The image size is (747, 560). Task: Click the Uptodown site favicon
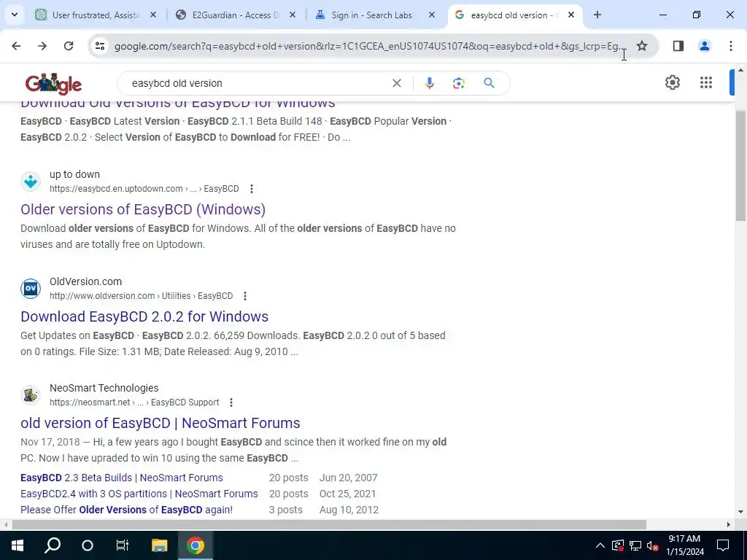click(x=31, y=182)
